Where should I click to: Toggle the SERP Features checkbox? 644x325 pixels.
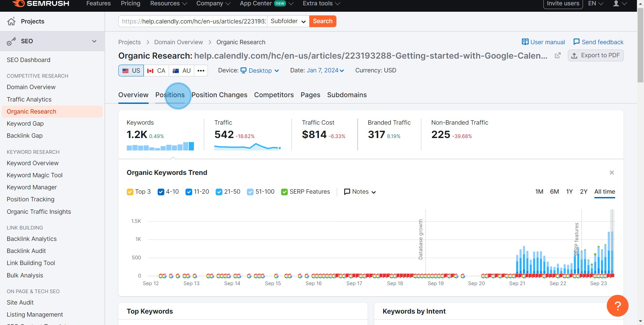point(284,192)
